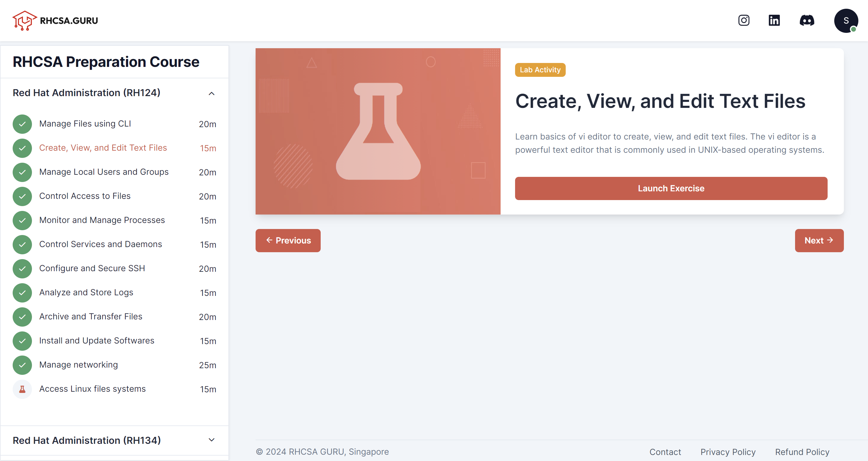Click the green checkmark for Manage networking
This screenshot has height=461, width=868.
click(22, 365)
